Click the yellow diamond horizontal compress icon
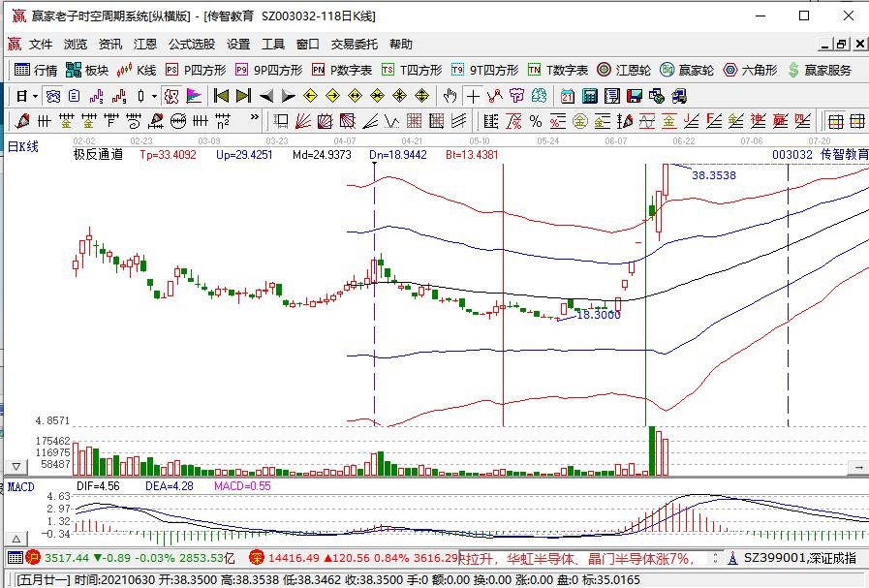869x588 pixels. [377, 97]
